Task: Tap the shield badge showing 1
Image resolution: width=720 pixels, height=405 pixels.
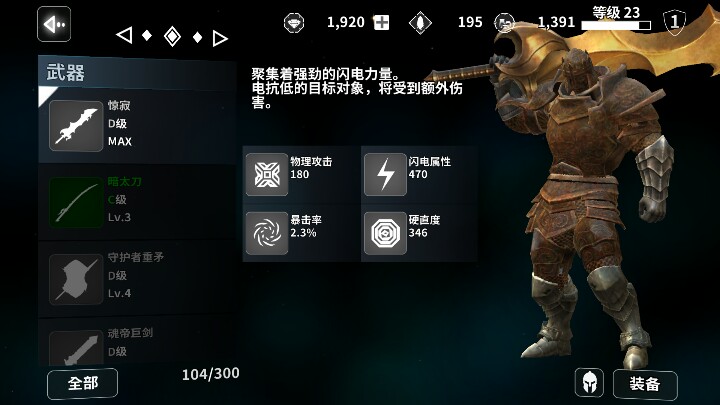Action: pos(674,21)
